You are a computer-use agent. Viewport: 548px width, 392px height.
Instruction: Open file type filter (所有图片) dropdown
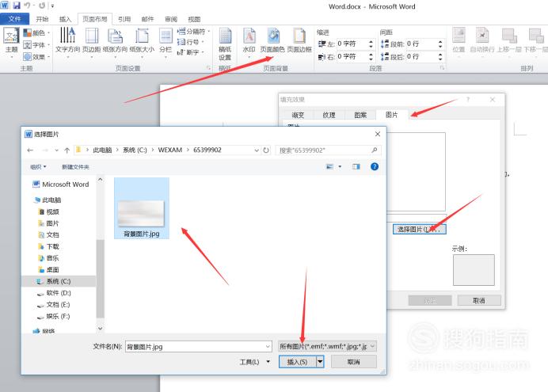(x=327, y=346)
